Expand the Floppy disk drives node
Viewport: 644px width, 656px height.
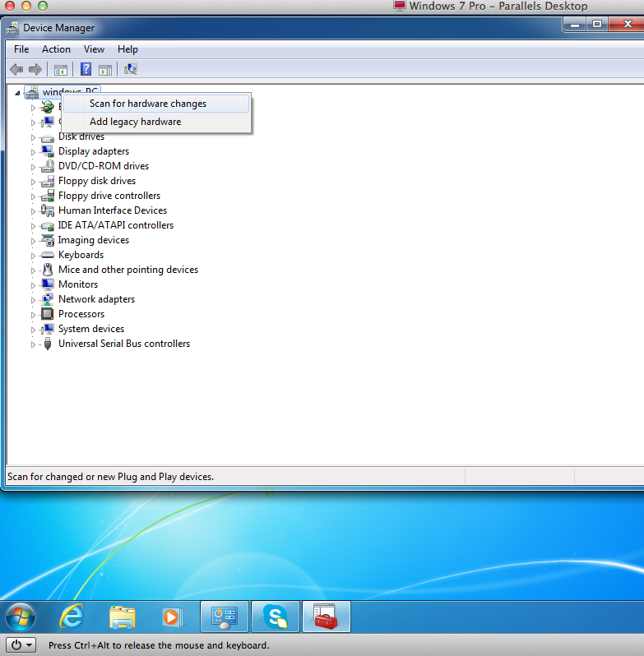33,182
